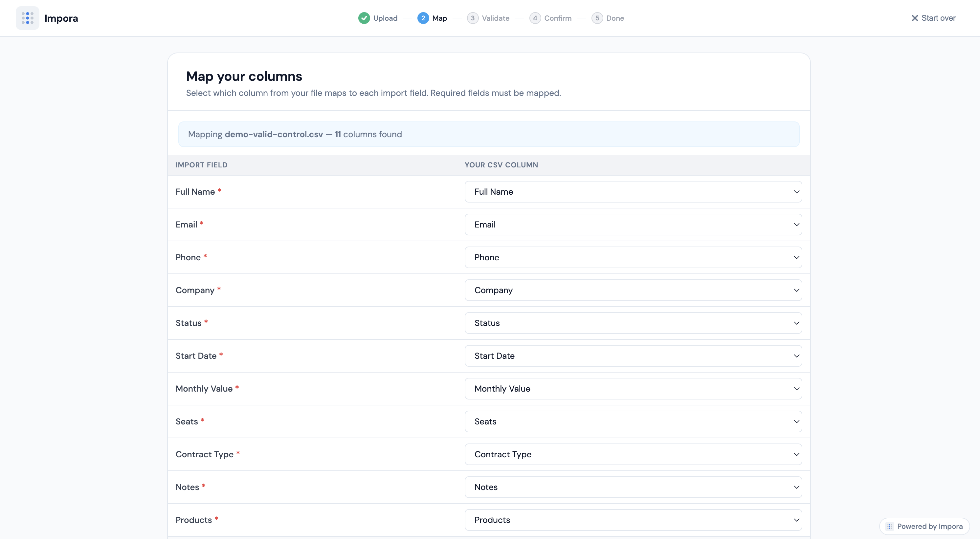
Task: Open the Email CSV column dropdown
Action: pos(633,225)
